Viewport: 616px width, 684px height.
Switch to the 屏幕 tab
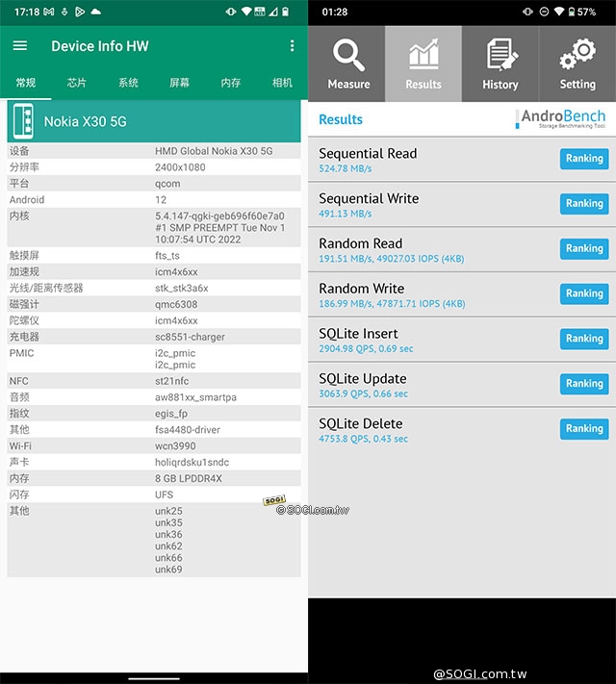pyautogui.click(x=179, y=83)
